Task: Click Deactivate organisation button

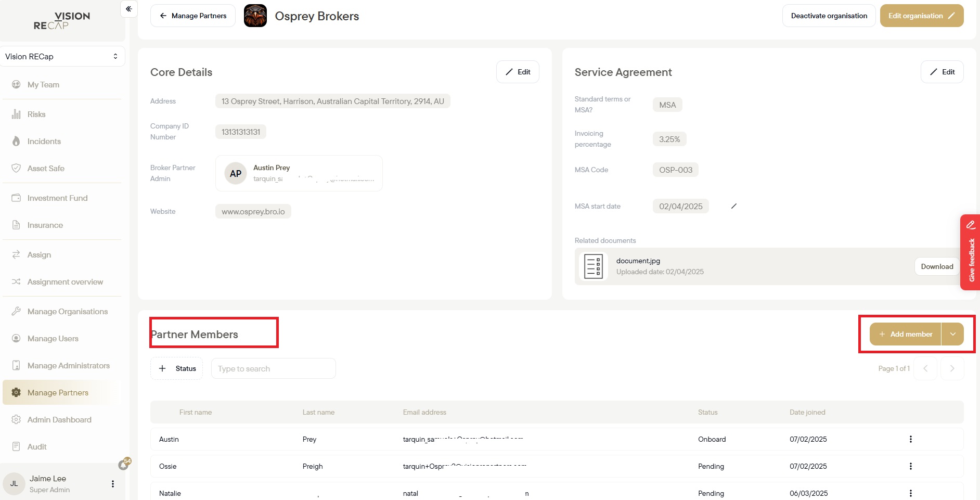Action: [x=829, y=16]
